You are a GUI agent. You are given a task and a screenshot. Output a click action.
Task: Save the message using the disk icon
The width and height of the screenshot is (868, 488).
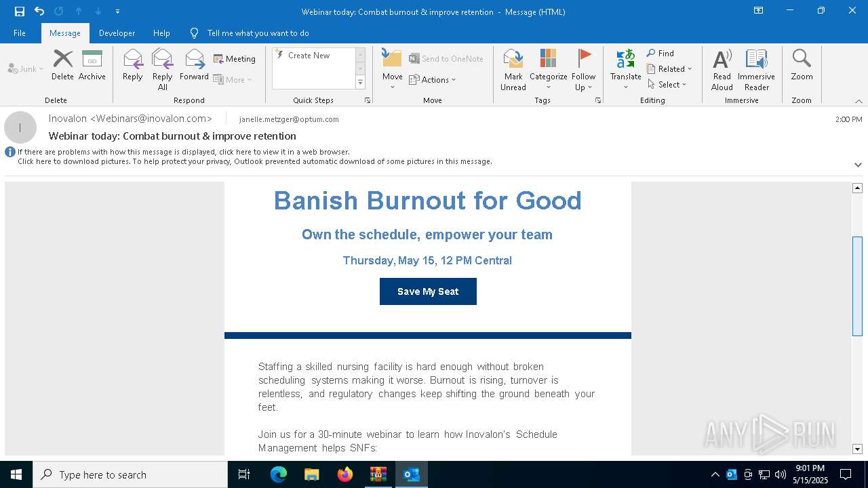[20, 12]
